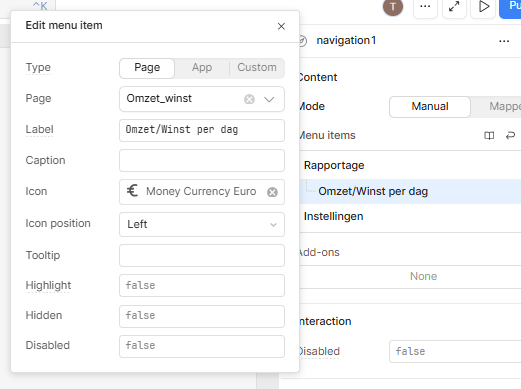Click into the empty Tooltip field
Viewport: 521px width, 389px height.
click(x=202, y=256)
